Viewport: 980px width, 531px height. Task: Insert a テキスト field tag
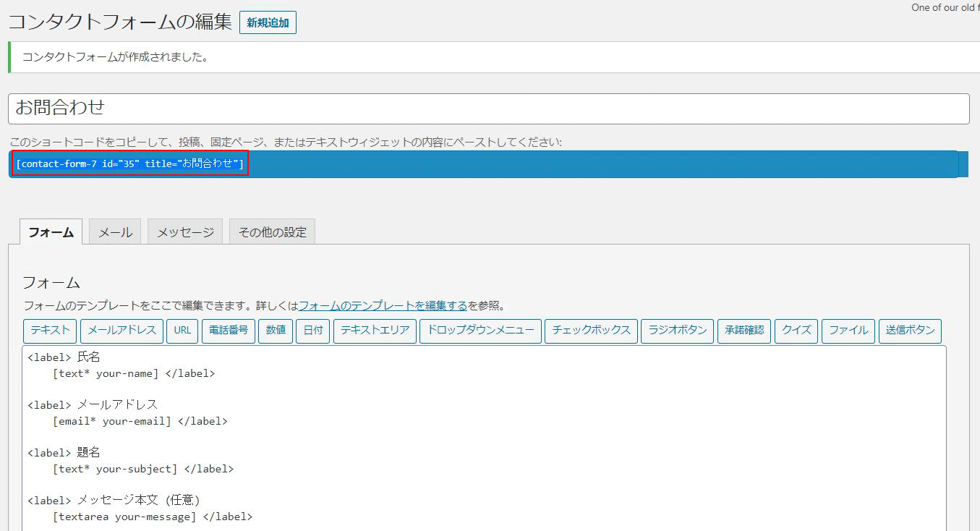pos(50,331)
